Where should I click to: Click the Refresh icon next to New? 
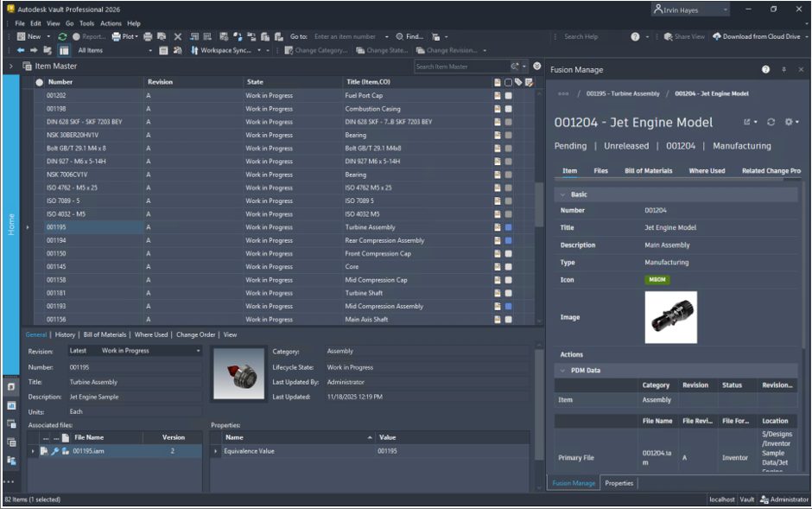(x=61, y=35)
